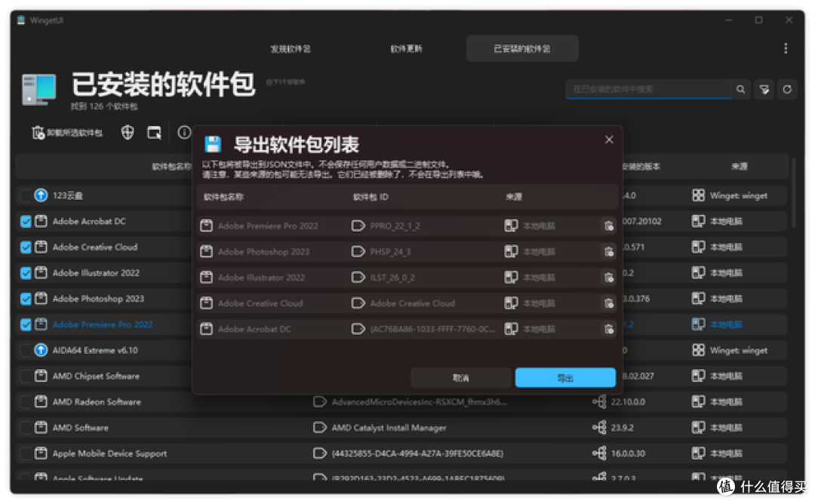Click the Apple Mobile Device Support package icon
The width and height of the screenshot is (815, 504).
tap(41, 453)
